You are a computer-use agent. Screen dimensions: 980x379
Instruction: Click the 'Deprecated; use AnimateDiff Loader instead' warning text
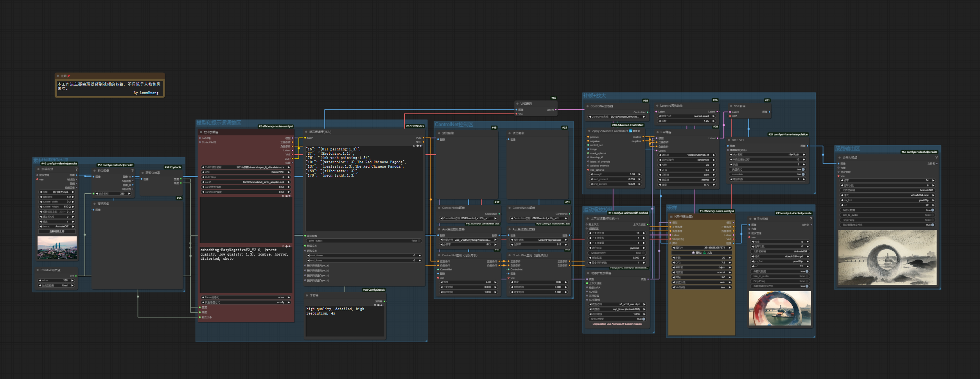click(617, 324)
